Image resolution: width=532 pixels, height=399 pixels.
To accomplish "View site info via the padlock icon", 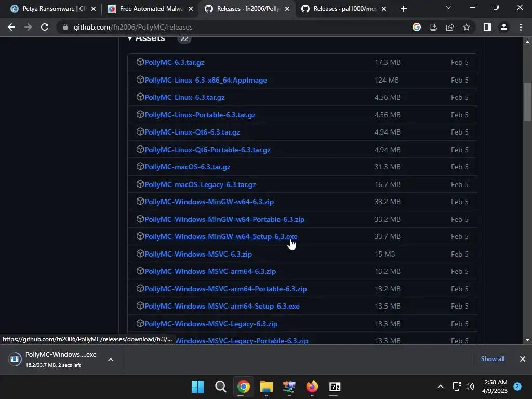I will (x=65, y=27).
